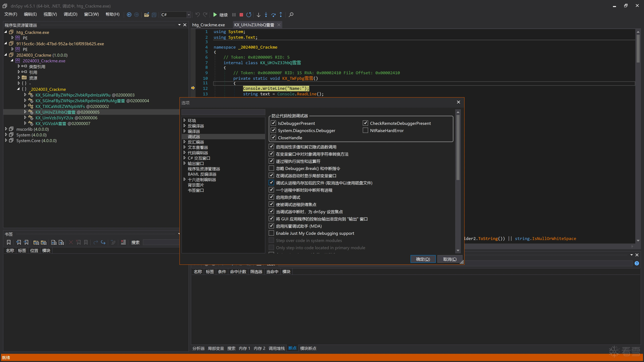Click the Step Into arrow icon
Viewport: 644px width, 362px height.
266,15
